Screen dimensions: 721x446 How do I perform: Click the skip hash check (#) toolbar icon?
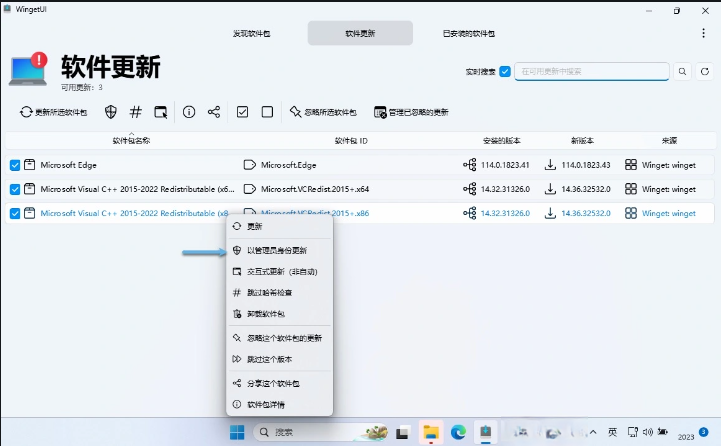coord(136,112)
